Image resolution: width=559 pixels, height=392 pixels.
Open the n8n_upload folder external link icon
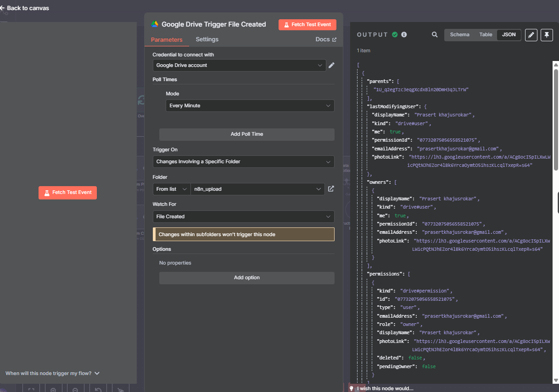pos(331,189)
